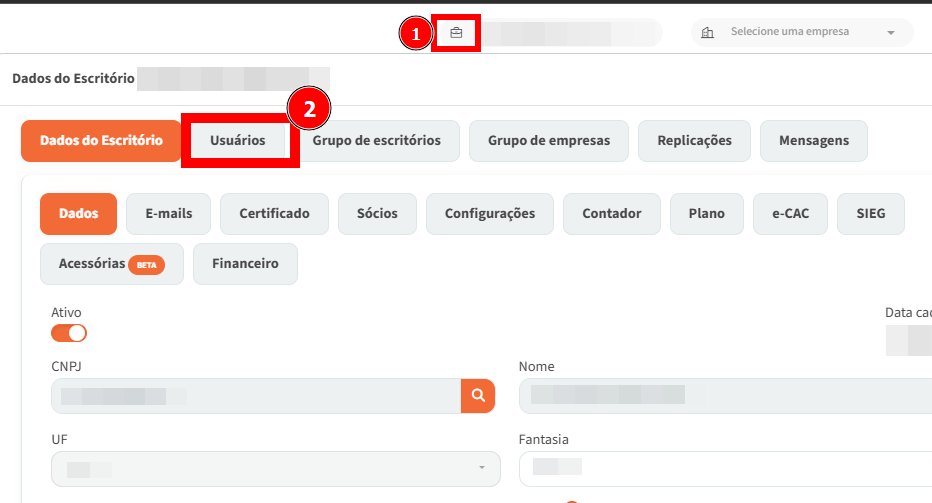Show the Sócios sub-tab
The width and height of the screenshot is (932, 503).
click(376, 213)
